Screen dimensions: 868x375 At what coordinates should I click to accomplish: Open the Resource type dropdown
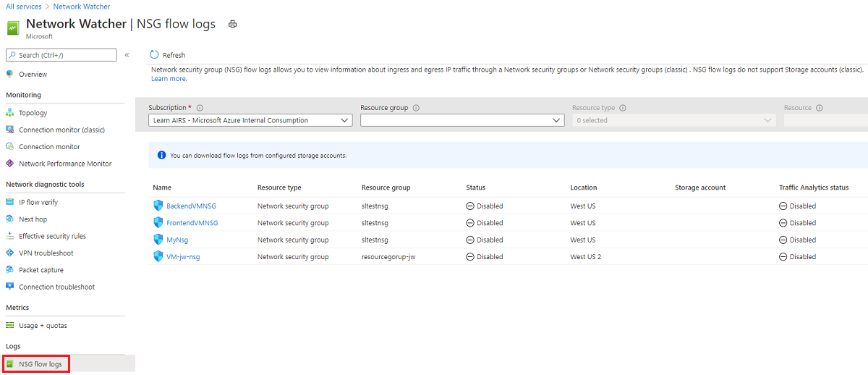pos(673,120)
